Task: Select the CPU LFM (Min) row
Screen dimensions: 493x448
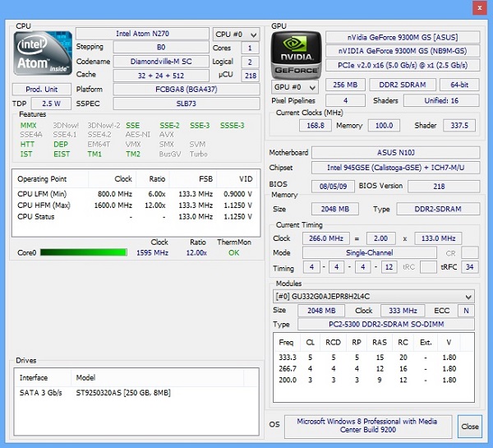Action: coord(136,194)
